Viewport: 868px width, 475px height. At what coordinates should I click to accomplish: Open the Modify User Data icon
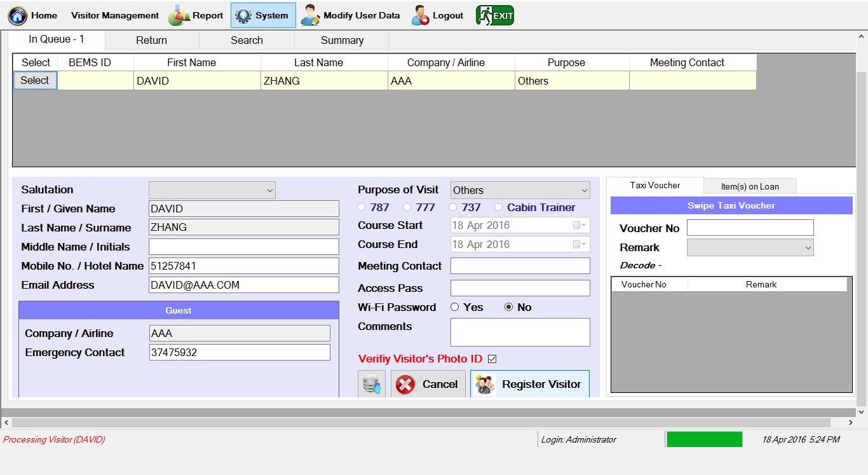(x=311, y=16)
